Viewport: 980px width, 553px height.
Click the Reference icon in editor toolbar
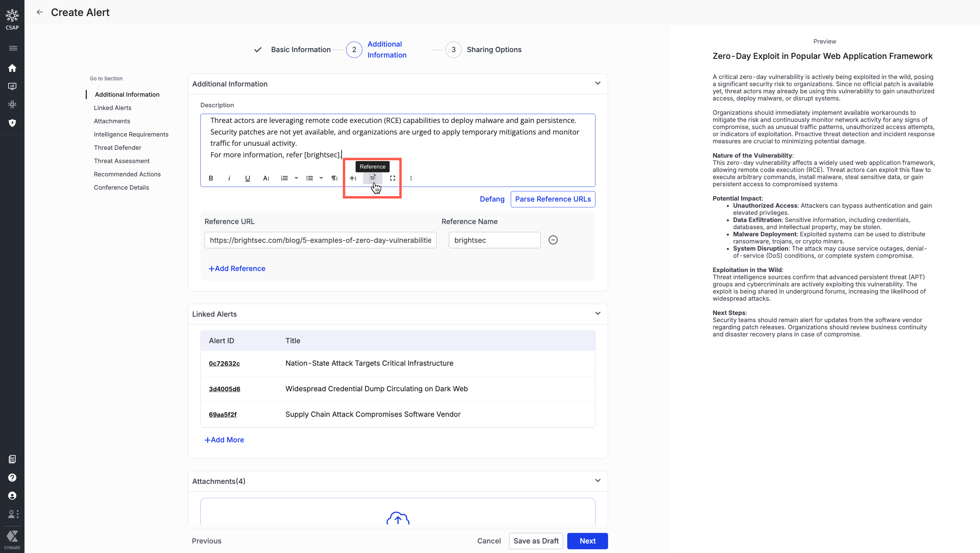pos(373,178)
